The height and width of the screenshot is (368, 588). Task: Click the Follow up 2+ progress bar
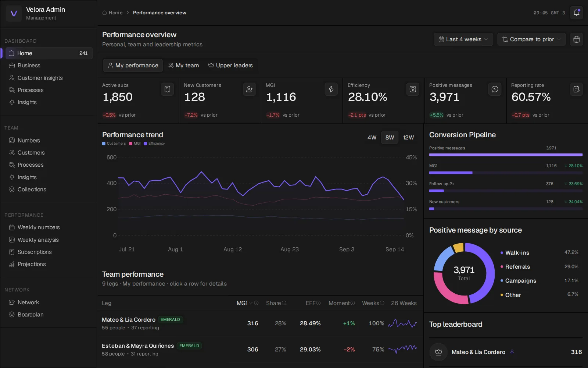[x=506, y=191]
